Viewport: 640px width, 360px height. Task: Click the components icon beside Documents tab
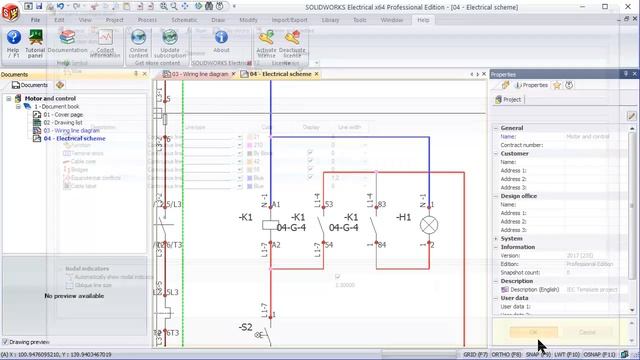tap(60, 85)
